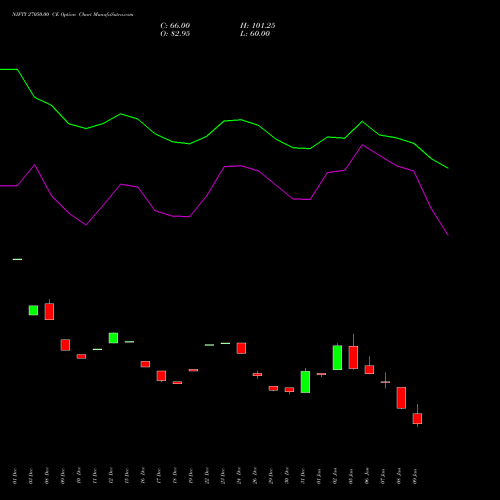This screenshot has width=500, height=500.
Task: Click the open value O: 82.95
Action: pyautogui.click(x=175, y=34)
